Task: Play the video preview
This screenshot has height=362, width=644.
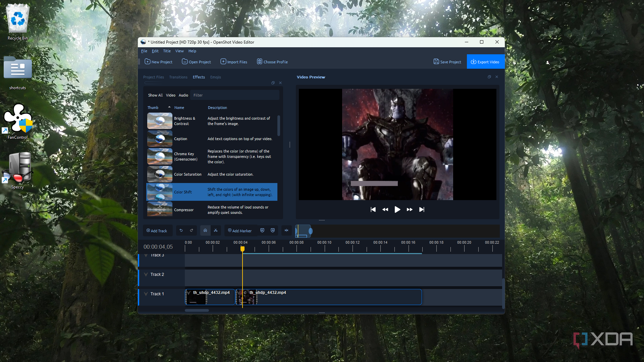Action: pos(397,209)
